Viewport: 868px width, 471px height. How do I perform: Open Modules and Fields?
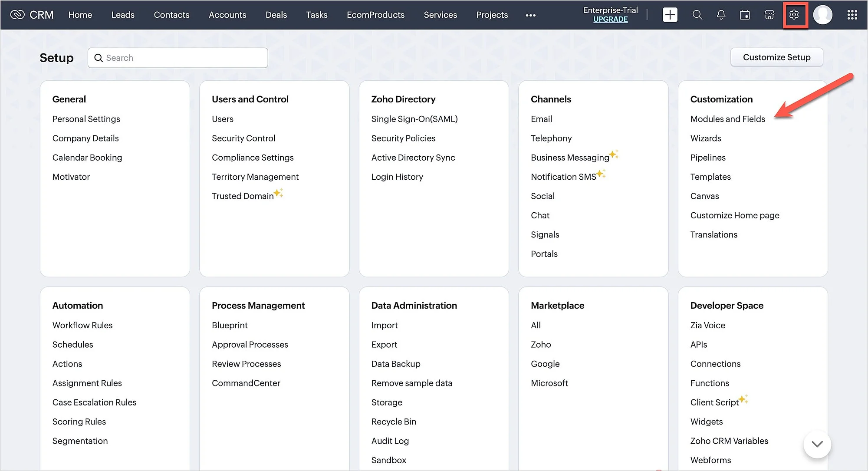728,119
